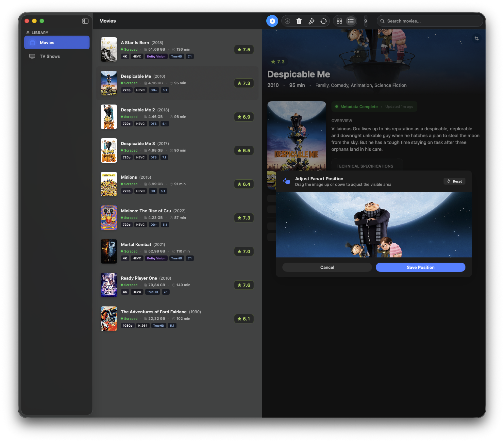Click the trash delete icon in toolbar
This screenshot has width=504, height=442.
click(299, 21)
